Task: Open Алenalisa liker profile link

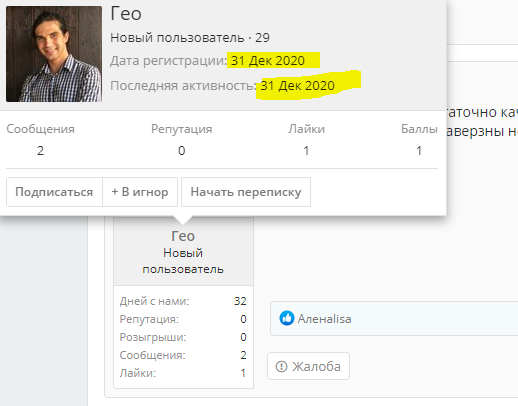Action: coord(324,319)
